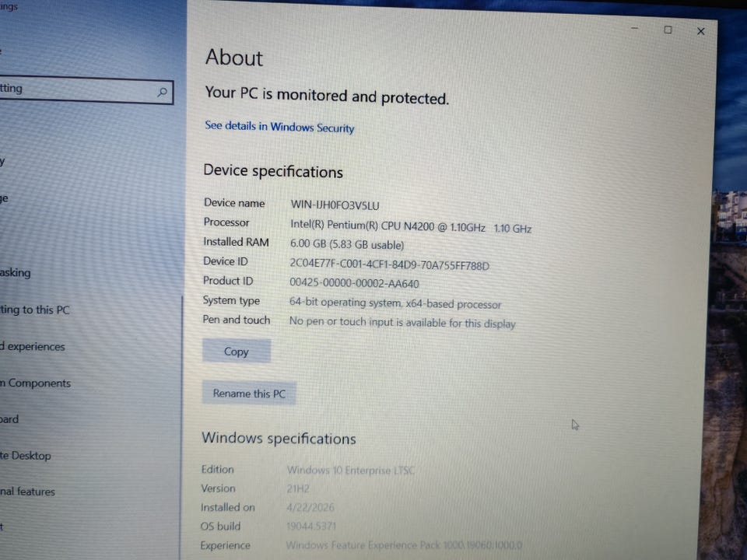Open Optional features sidebar item
The image size is (747, 560).
pos(27,492)
